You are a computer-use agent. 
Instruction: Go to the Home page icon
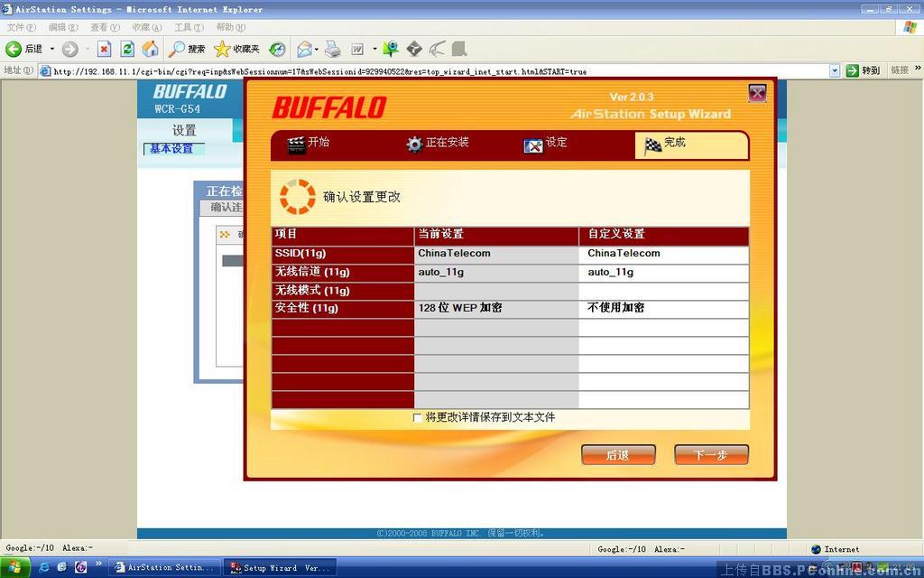[150, 49]
